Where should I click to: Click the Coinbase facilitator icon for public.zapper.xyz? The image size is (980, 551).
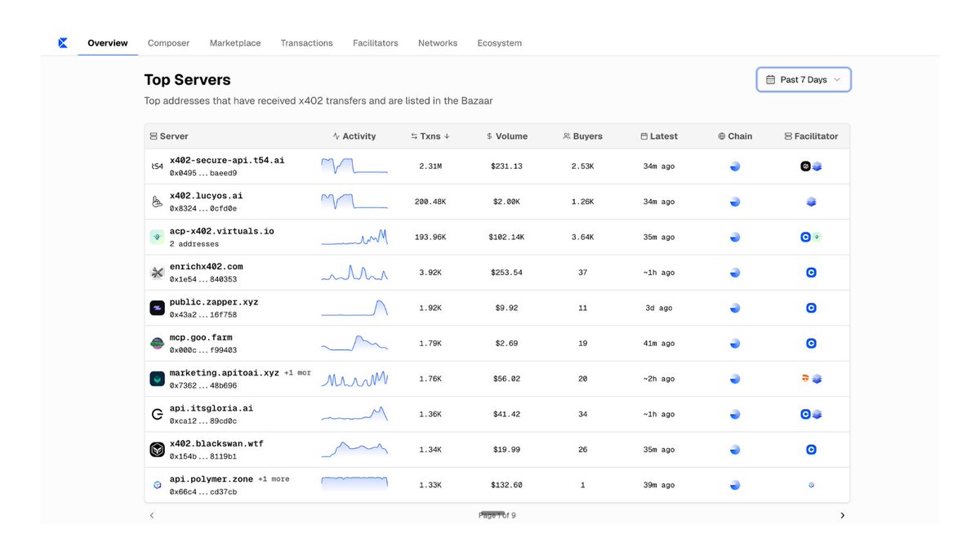(811, 308)
